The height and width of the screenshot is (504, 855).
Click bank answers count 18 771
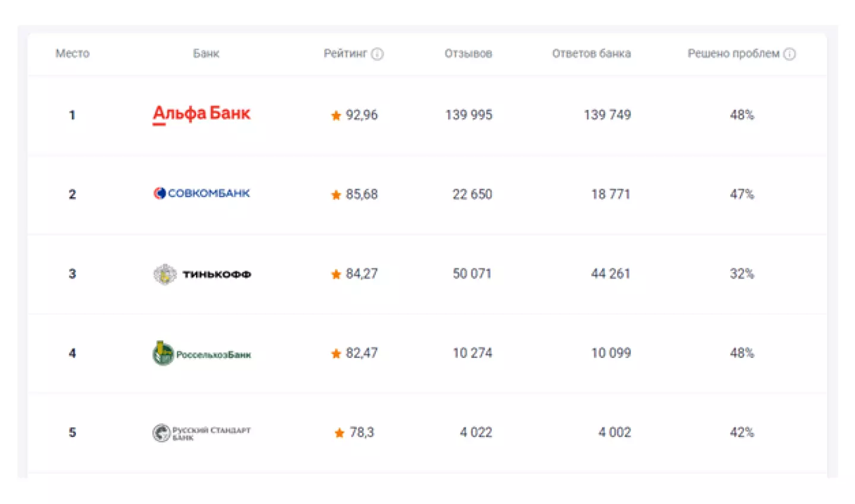tap(611, 194)
